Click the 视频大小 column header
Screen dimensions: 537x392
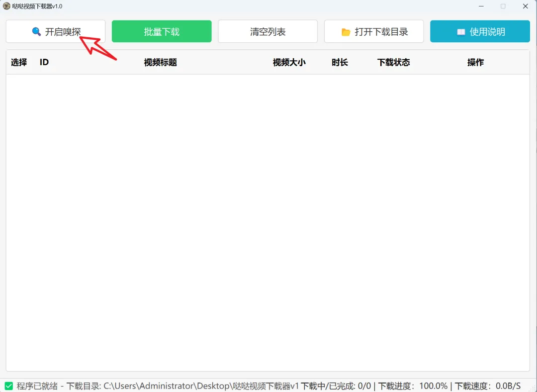[289, 62]
